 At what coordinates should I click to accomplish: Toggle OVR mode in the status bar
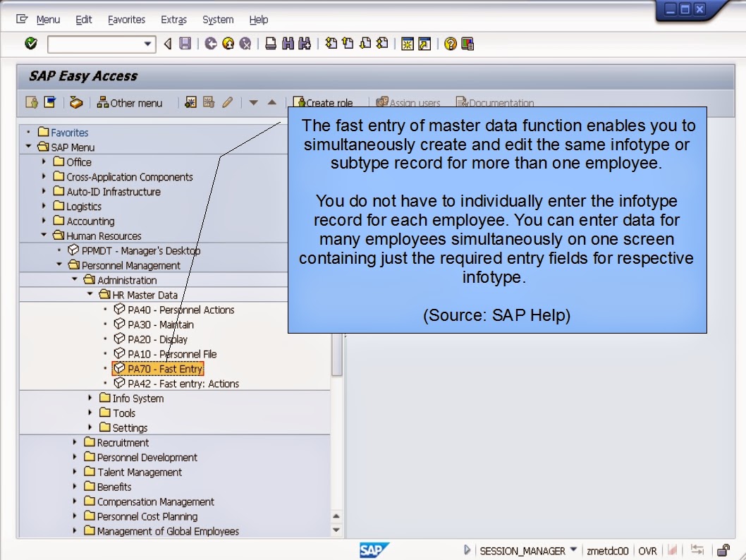coord(647,551)
